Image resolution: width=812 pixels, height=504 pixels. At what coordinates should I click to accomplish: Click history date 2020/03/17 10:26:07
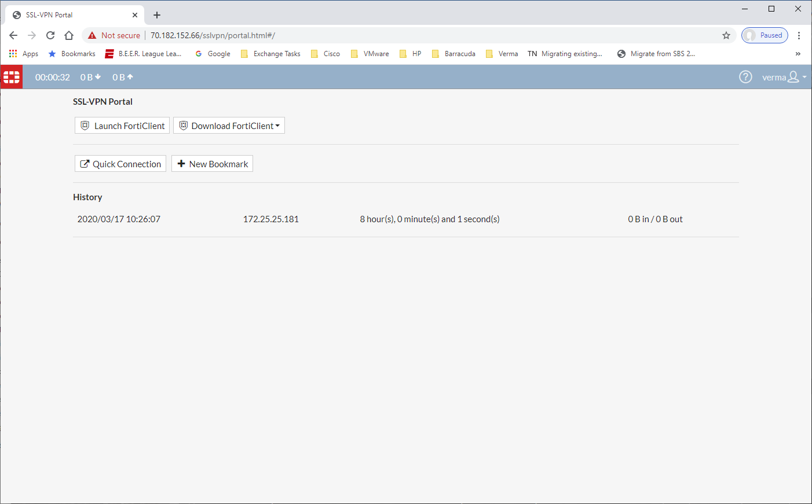[x=119, y=219]
